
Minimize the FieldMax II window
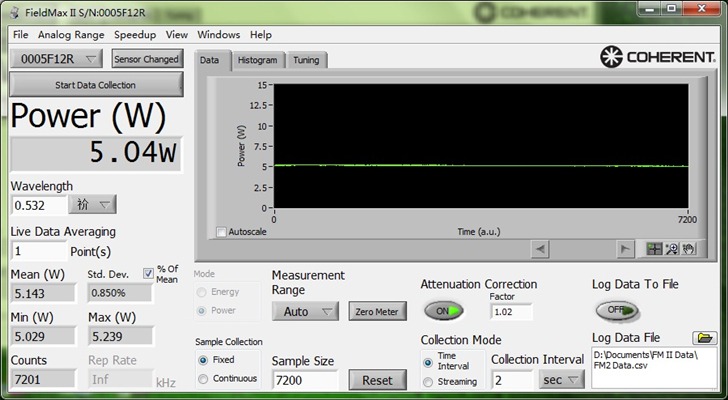pos(650,8)
